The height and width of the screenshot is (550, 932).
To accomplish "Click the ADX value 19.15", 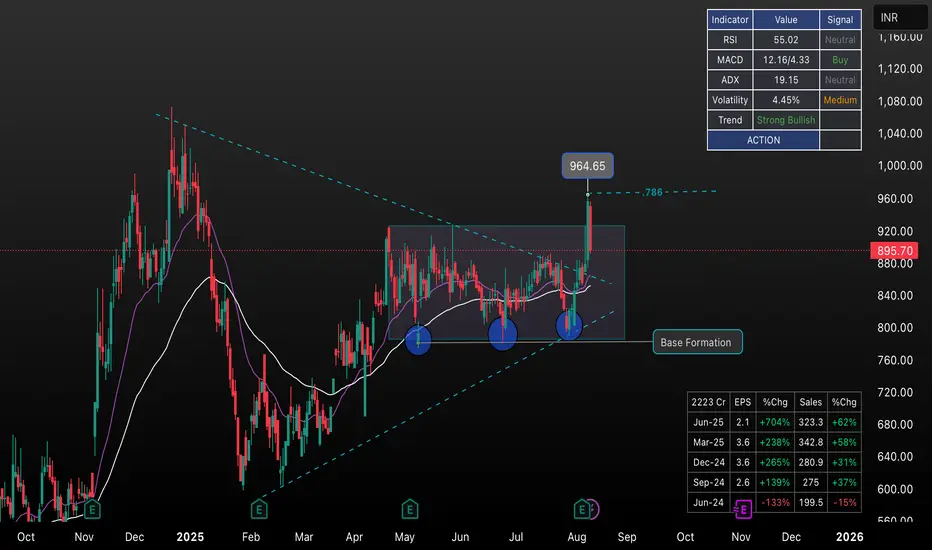I will pyautogui.click(x=786, y=80).
